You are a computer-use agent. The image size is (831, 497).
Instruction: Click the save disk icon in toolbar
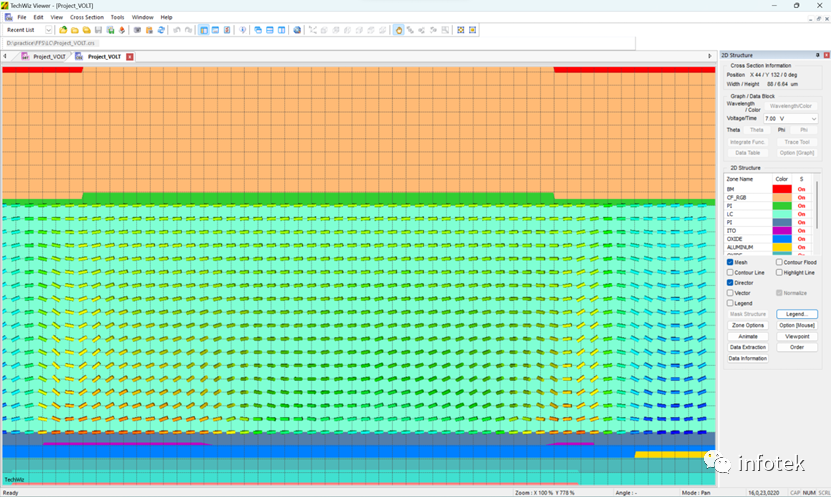(98, 30)
